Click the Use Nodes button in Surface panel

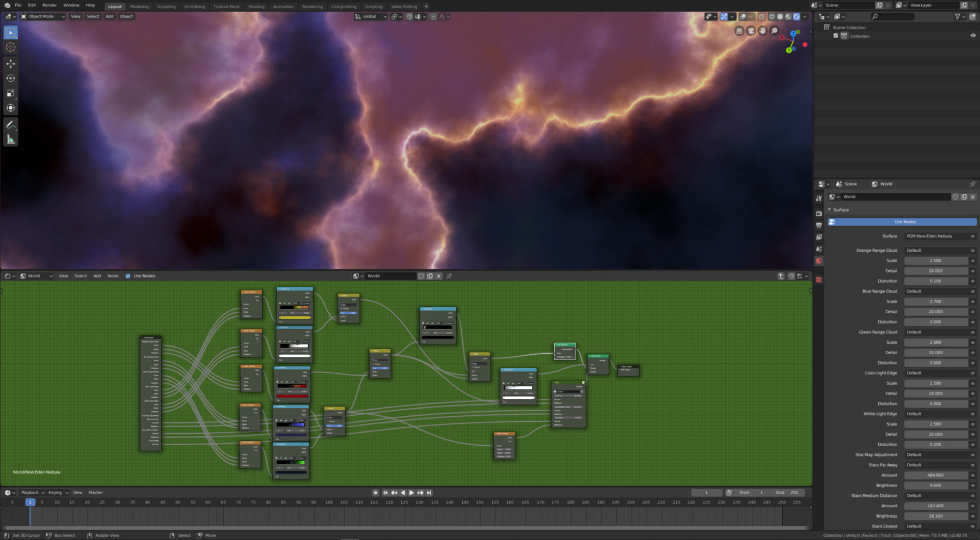(903, 222)
